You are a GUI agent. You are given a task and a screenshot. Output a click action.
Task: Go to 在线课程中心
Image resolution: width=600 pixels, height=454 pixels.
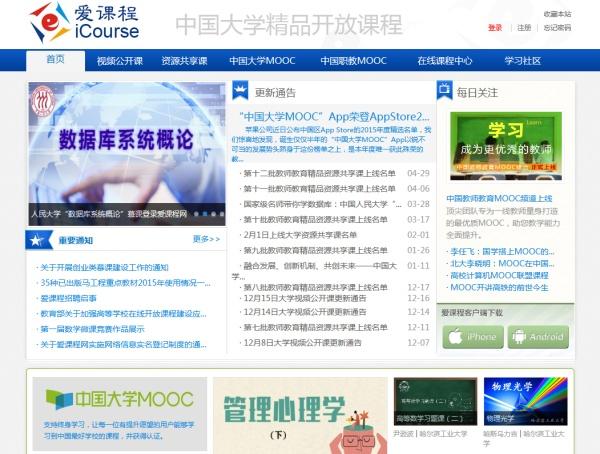click(x=445, y=61)
